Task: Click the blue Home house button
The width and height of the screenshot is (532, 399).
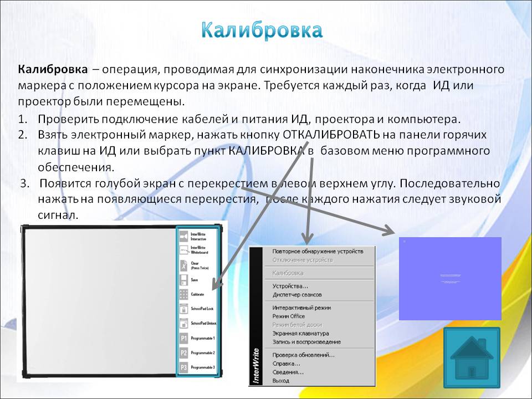Action: pyautogui.click(x=472, y=357)
